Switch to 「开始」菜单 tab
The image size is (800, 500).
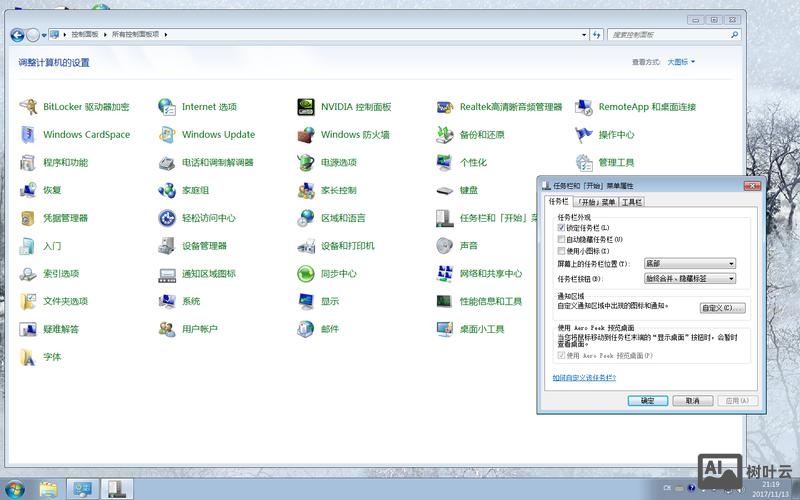point(596,202)
